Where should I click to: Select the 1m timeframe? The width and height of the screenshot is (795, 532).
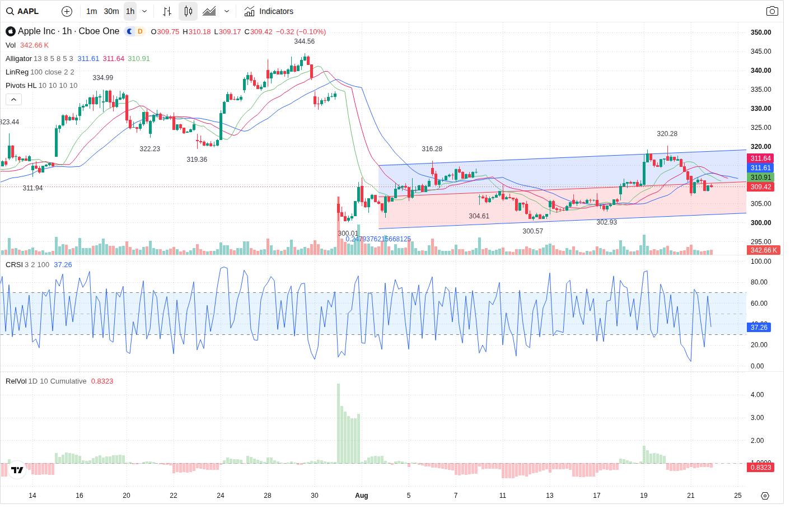[92, 11]
